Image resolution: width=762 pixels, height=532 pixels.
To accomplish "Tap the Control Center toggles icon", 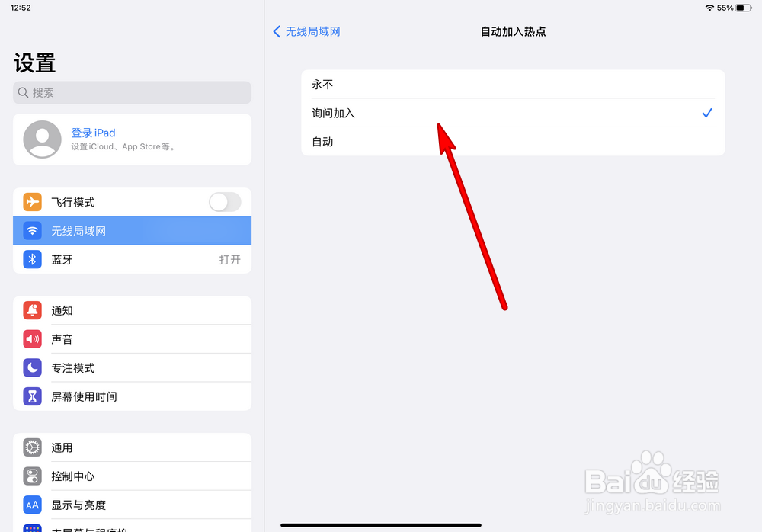I will 32,476.
